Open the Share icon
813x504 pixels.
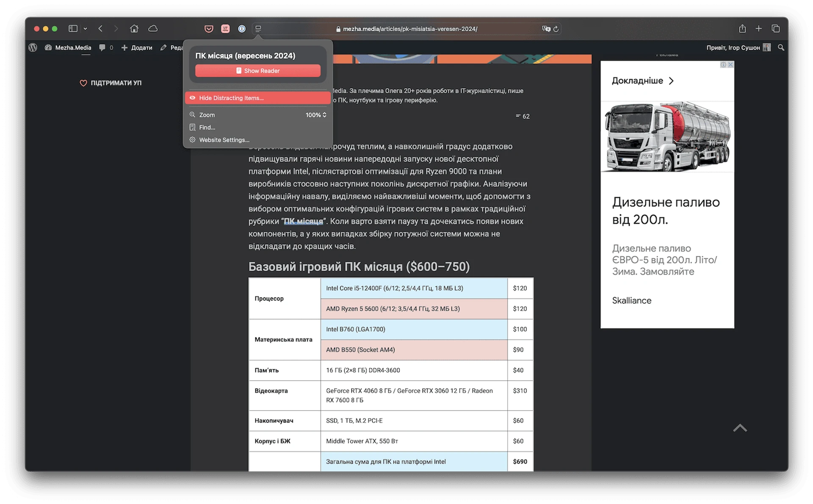(742, 29)
